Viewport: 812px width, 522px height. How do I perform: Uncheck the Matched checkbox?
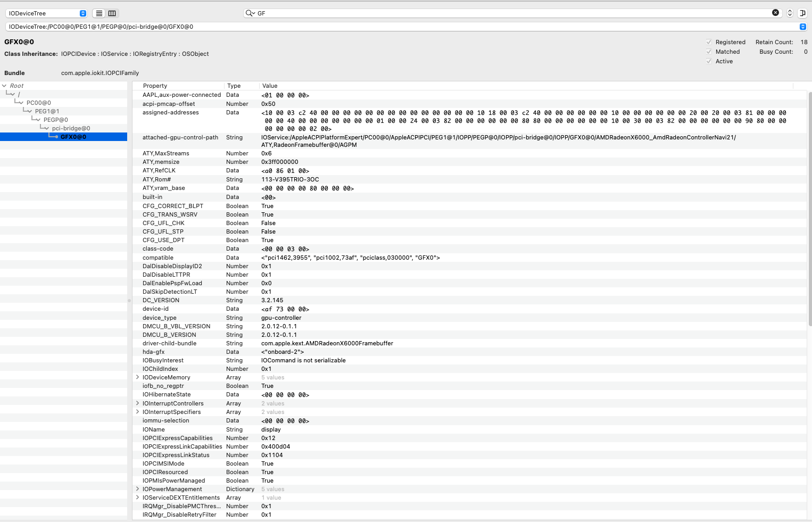click(709, 52)
